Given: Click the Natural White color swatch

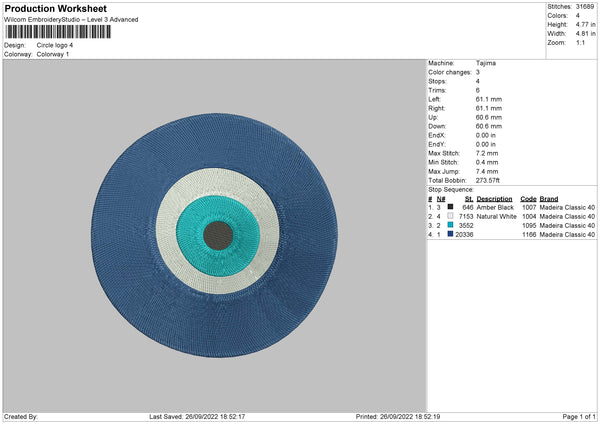Looking at the screenshot, I should click(x=450, y=216).
